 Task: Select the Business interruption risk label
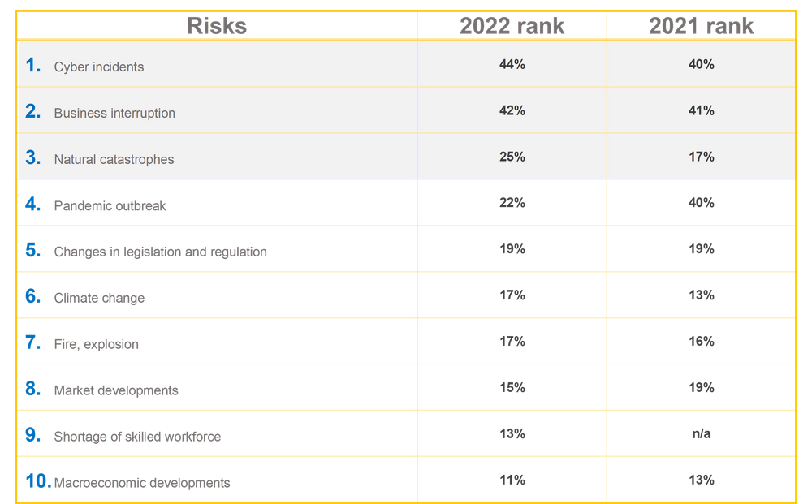(x=114, y=114)
